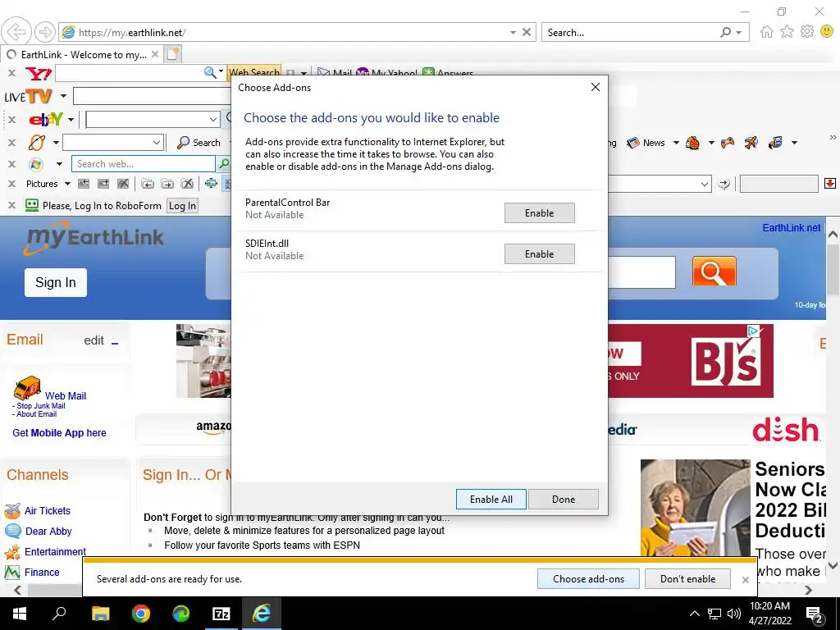Viewport: 840px width, 630px height.
Task: Click the RoboForm robot icon
Action: (32, 205)
